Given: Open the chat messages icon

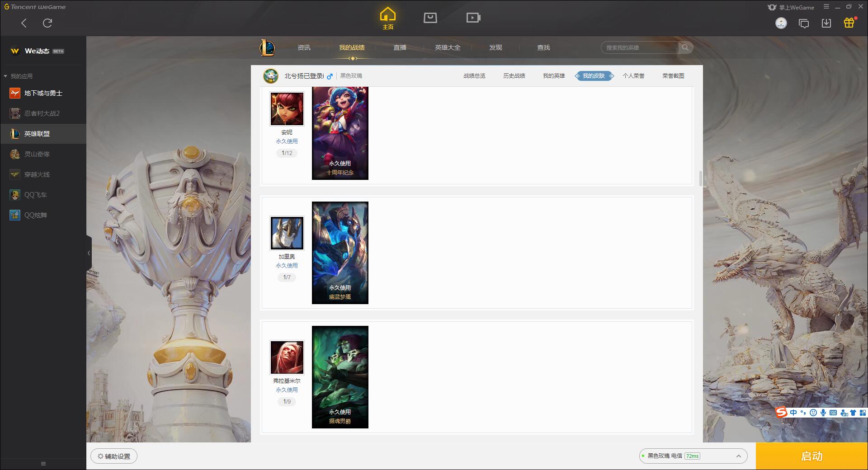Looking at the screenshot, I should click(804, 23).
